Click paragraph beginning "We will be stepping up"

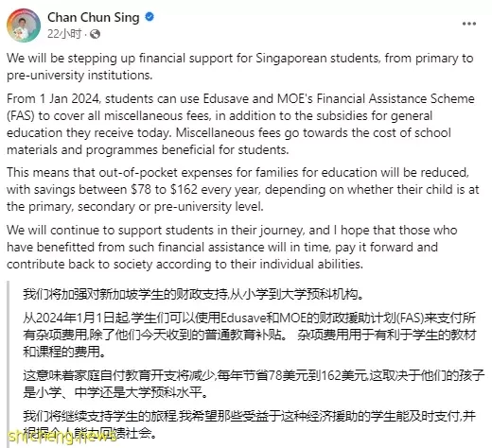[x=240, y=66]
